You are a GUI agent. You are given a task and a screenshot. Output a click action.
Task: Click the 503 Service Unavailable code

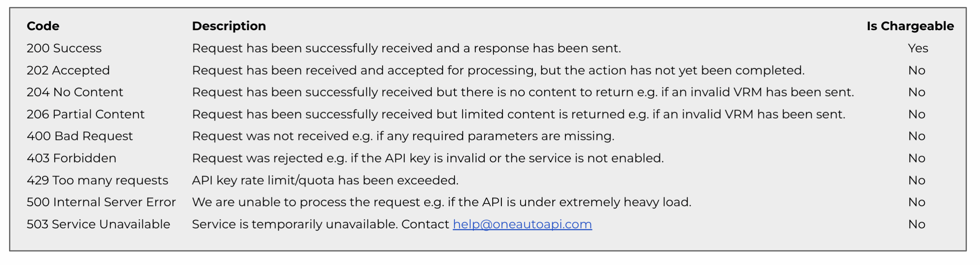[x=98, y=224]
